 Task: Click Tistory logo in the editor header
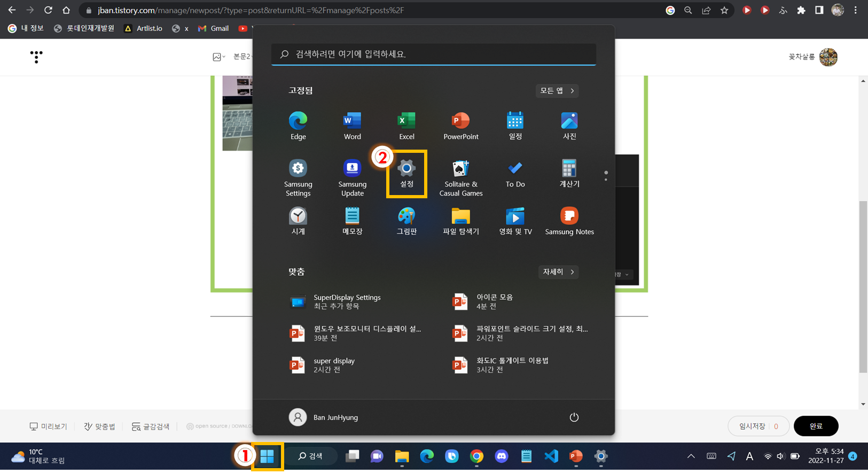pos(36,57)
